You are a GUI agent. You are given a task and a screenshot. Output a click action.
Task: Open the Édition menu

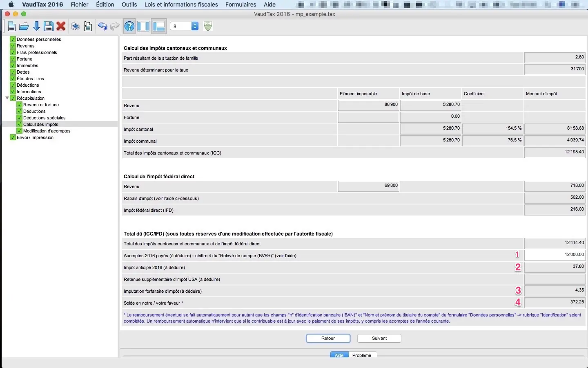[105, 4]
